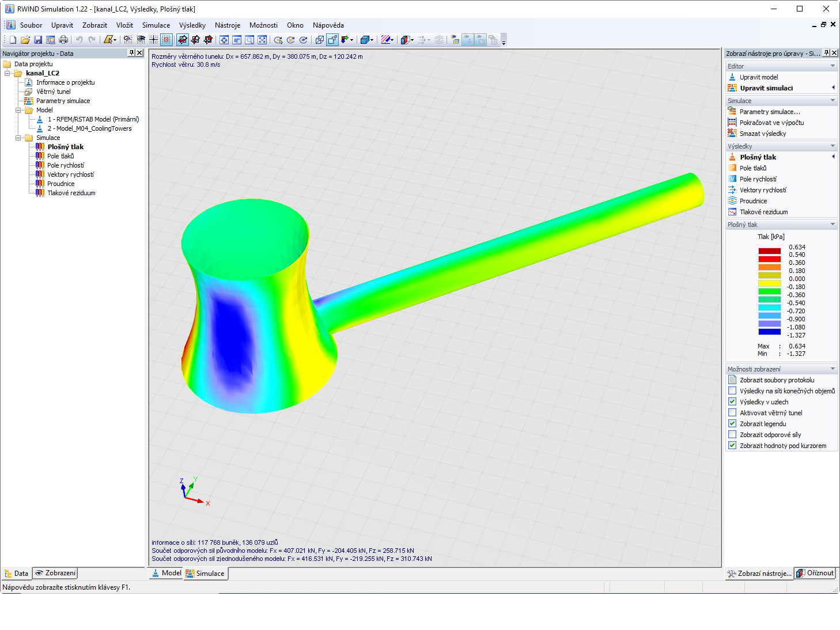This screenshot has height=630, width=840.
Task: Click the magnifier zoom window icon
Action: (249, 40)
